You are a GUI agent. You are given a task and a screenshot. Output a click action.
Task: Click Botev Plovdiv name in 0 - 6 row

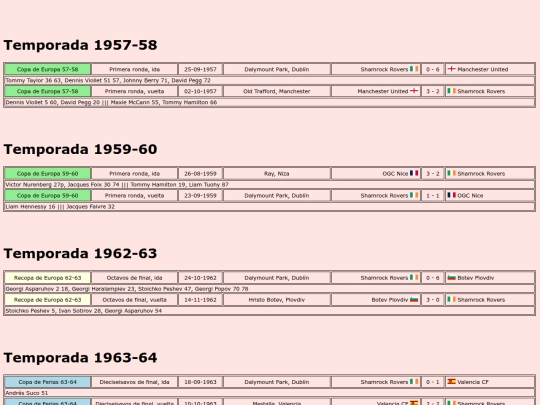476,278
